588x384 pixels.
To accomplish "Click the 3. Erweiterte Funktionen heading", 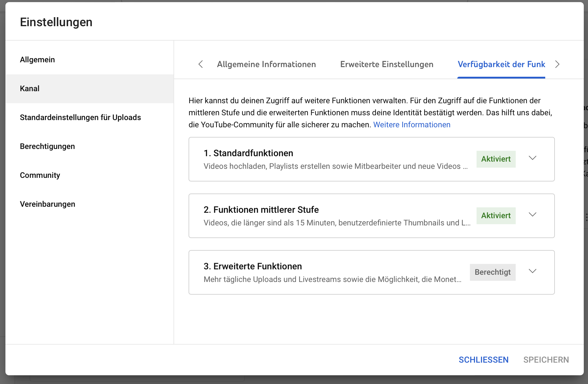I will (x=252, y=266).
